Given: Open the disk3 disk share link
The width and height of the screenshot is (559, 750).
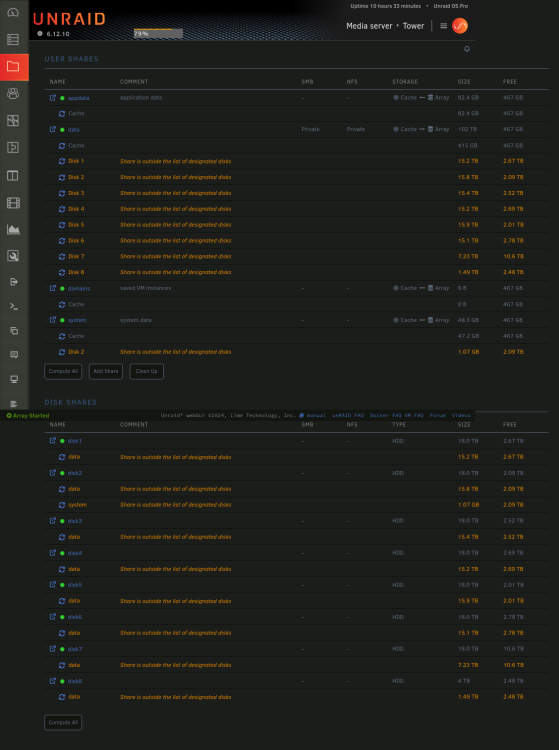Looking at the screenshot, I should (x=75, y=521).
